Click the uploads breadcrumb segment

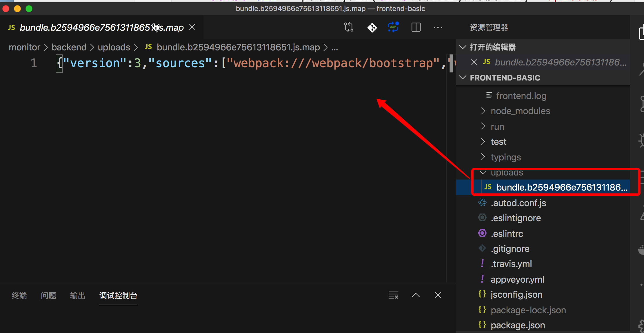click(x=114, y=47)
